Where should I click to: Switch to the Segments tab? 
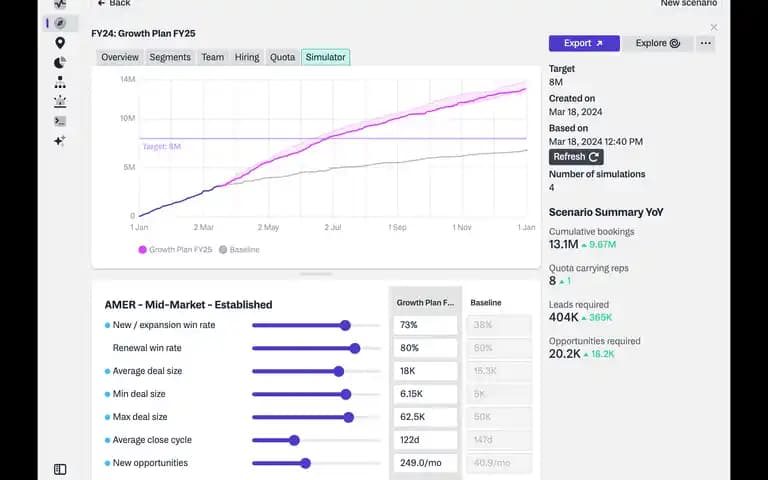(170, 57)
